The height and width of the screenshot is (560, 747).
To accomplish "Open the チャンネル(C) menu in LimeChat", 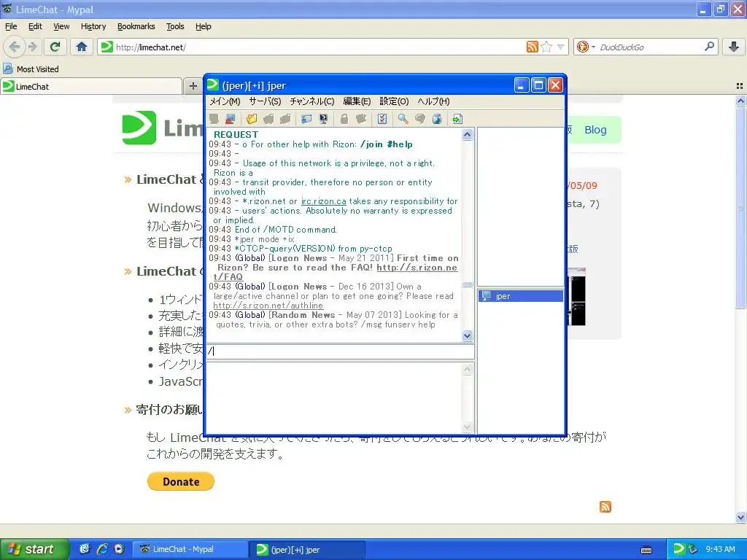I will pyautogui.click(x=312, y=101).
